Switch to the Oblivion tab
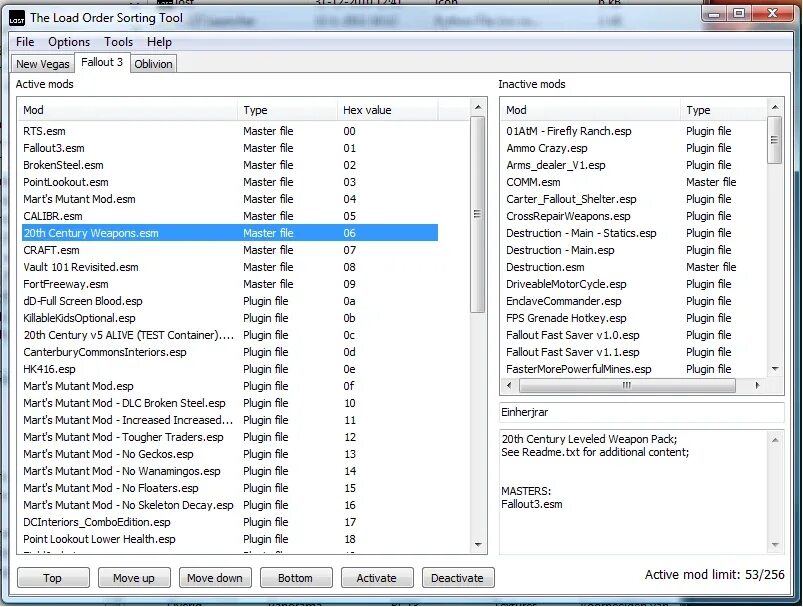803x607 pixels. click(x=153, y=64)
